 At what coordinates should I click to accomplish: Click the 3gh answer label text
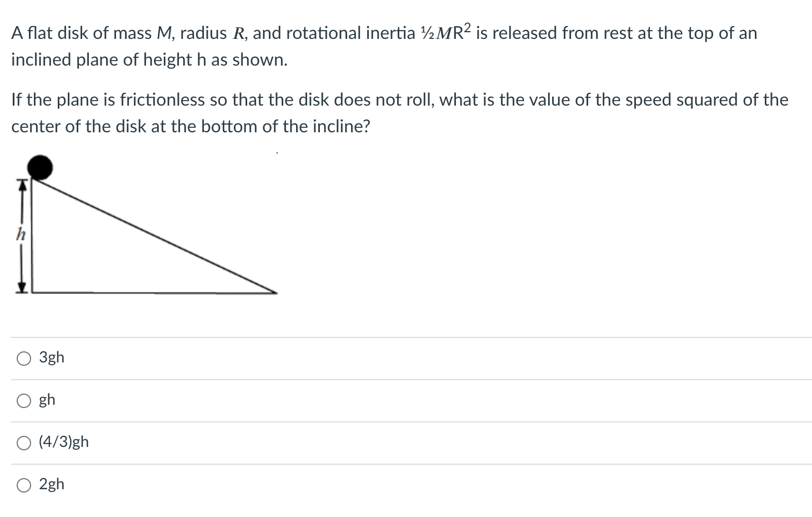click(x=51, y=357)
